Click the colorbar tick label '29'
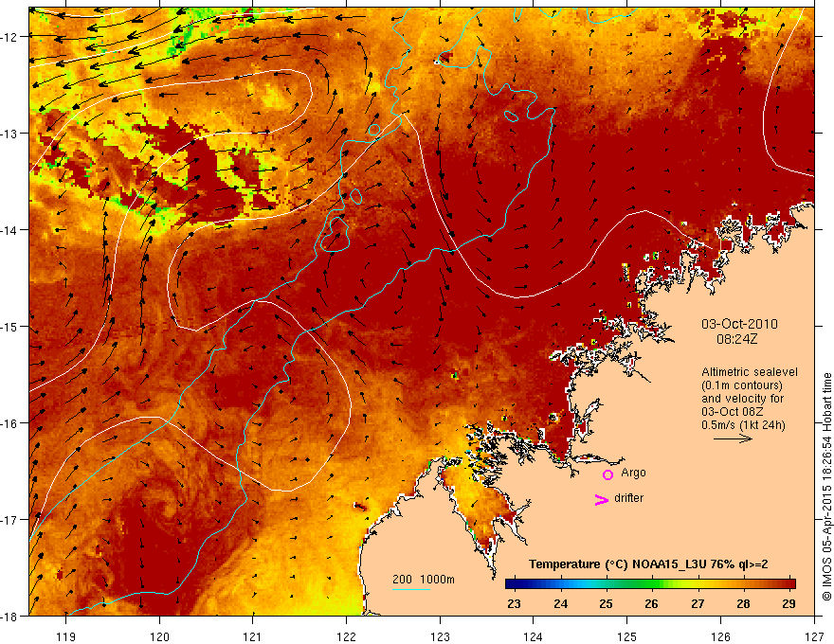Image resolution: width=834 pixels, height=644 pixels. [x=789, y=603]
